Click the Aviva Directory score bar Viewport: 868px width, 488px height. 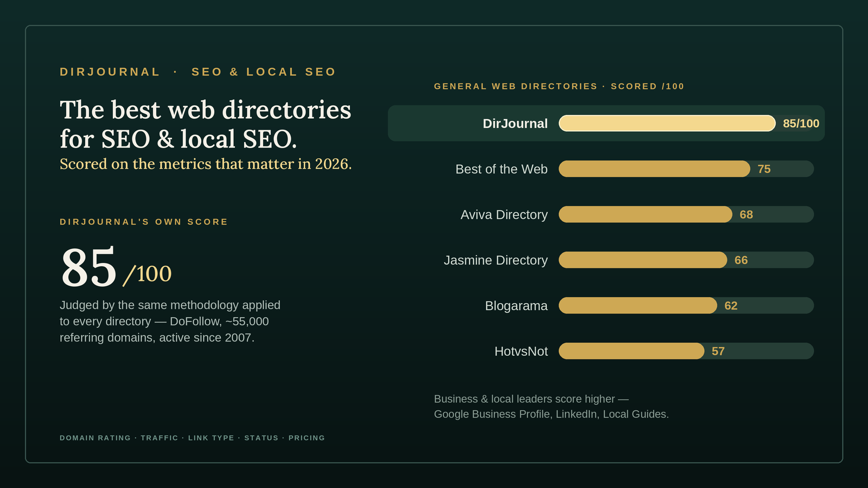(x=646, y=214)
